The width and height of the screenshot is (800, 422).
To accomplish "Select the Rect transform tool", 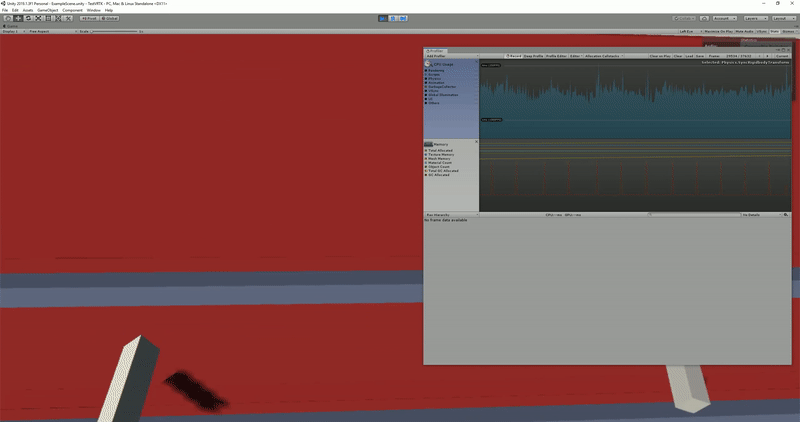I will (48, 18).
